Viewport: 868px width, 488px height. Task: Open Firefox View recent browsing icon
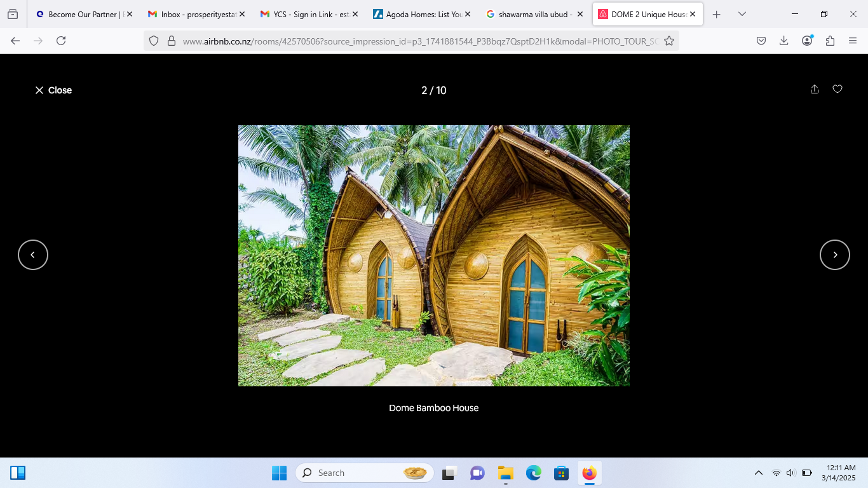click(x=13, y=14)
